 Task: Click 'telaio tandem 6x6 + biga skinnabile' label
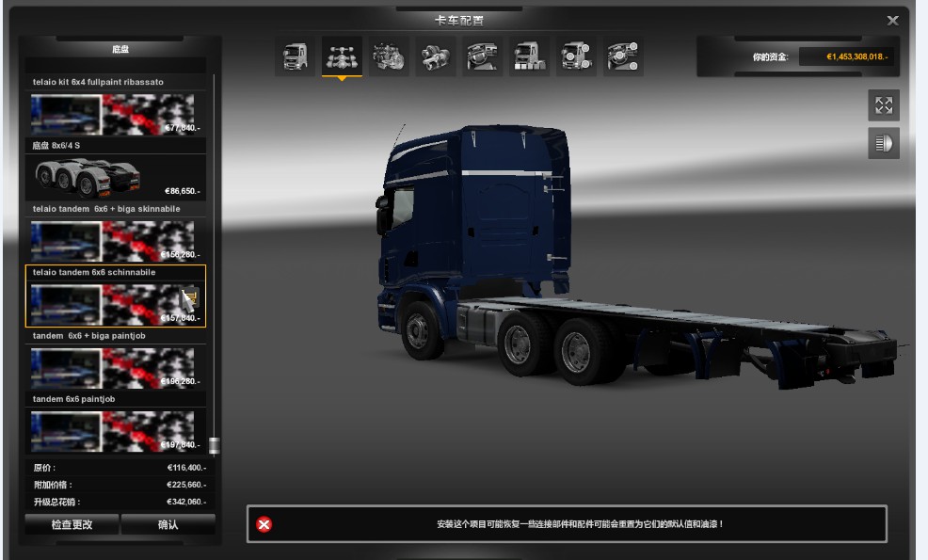tap(106, 208)
